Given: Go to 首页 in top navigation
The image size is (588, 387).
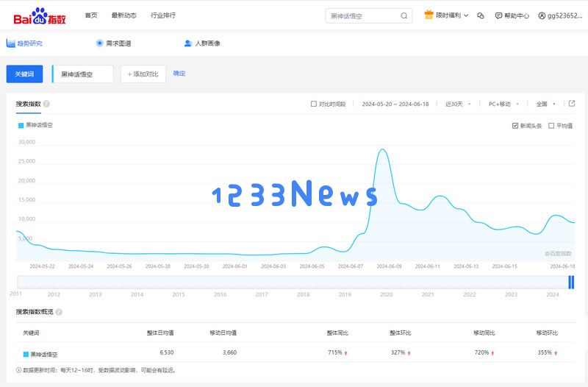Looking at the screenshot, I should tap(91, 15).
